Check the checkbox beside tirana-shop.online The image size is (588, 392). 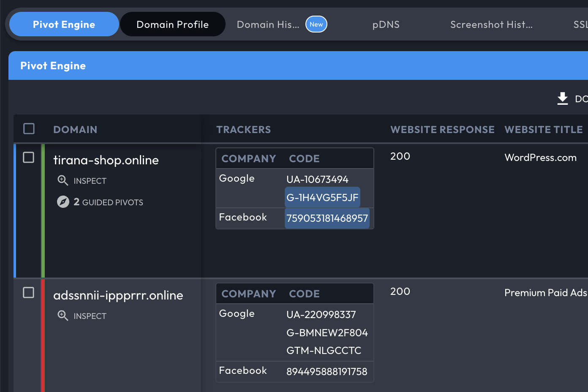click(x=29, y=157)
